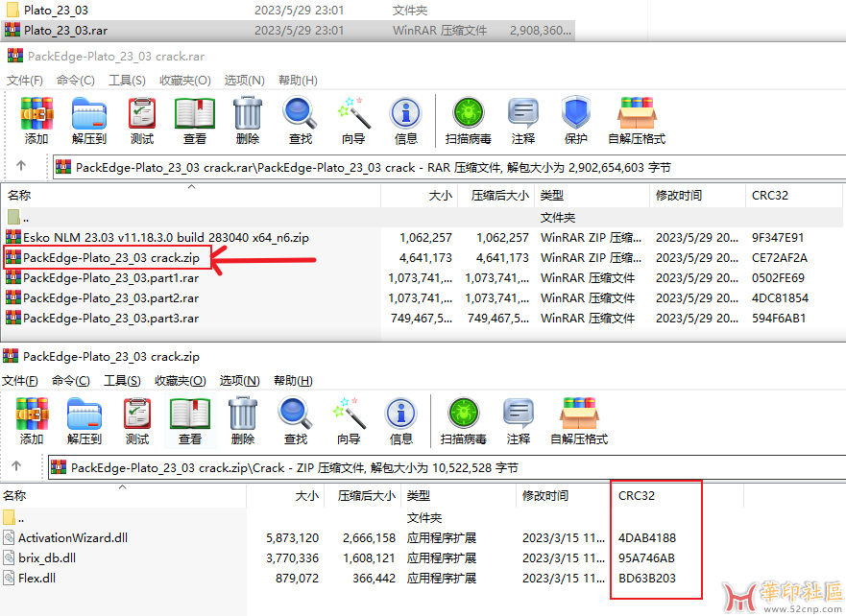846x616 pixels.
Task: Open 收藏夹(O) menu in crack.rar window
Action: [185, 81]
